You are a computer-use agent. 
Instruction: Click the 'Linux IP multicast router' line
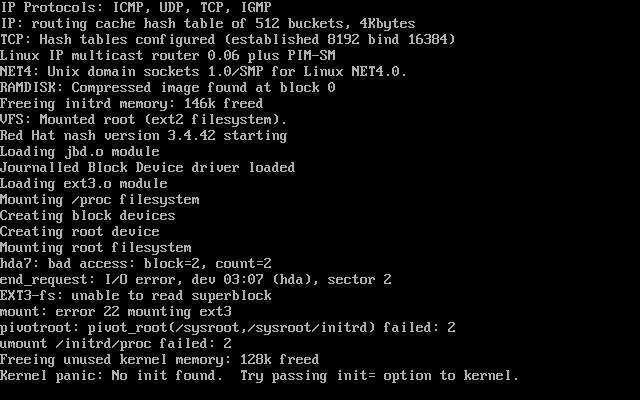168,56
